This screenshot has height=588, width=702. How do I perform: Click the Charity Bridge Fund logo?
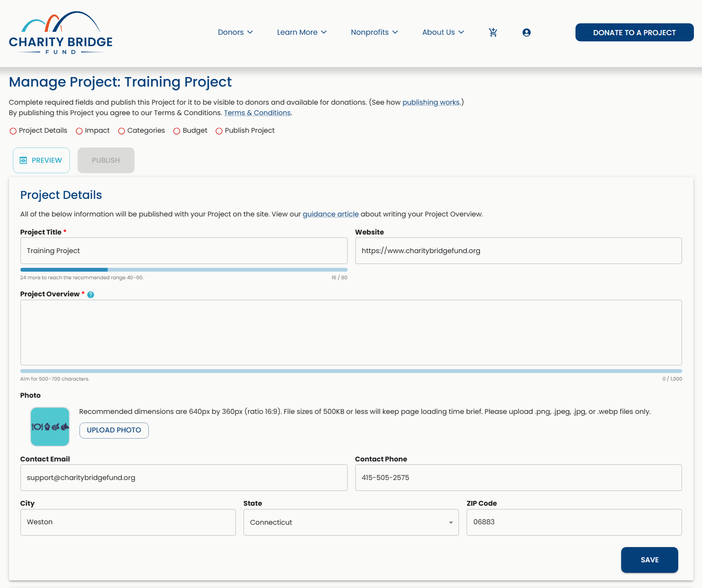61,33
